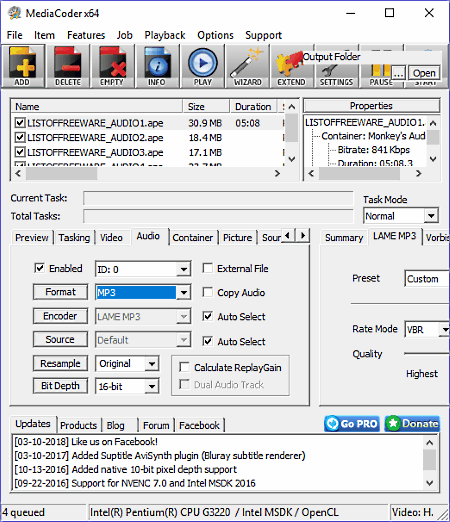Open the EXTEND toolbar icon

point(291,66)
